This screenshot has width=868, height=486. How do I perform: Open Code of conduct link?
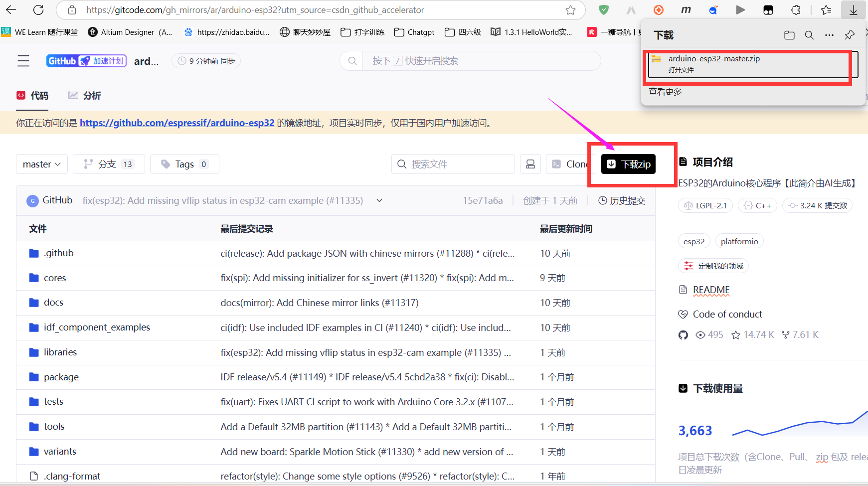[x=727, y=314]
